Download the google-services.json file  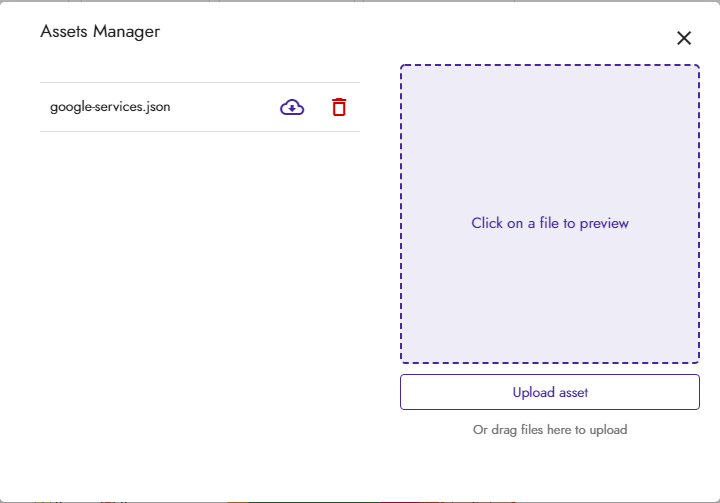pos(292,107)
